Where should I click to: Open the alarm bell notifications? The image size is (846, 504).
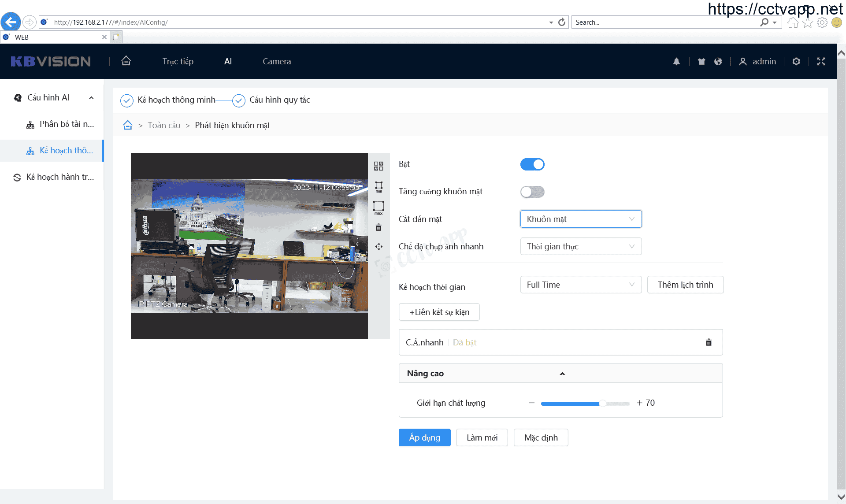[x=676, y=62]
